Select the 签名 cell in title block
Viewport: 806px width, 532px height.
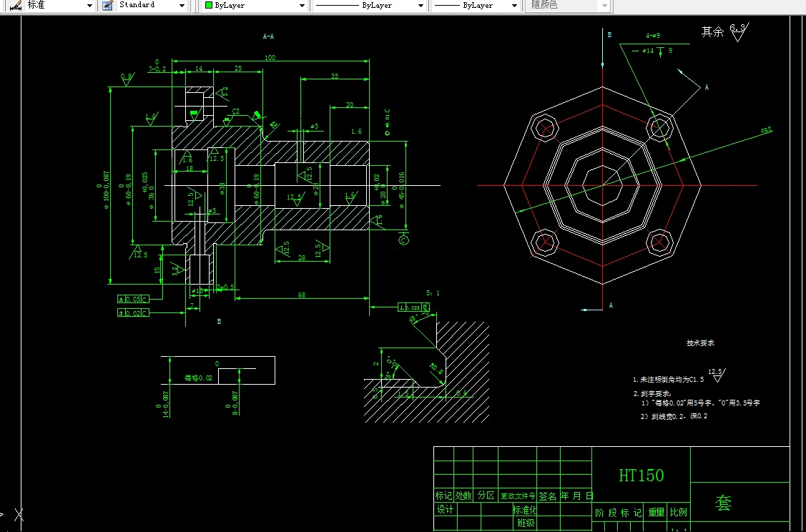point(548,496)
